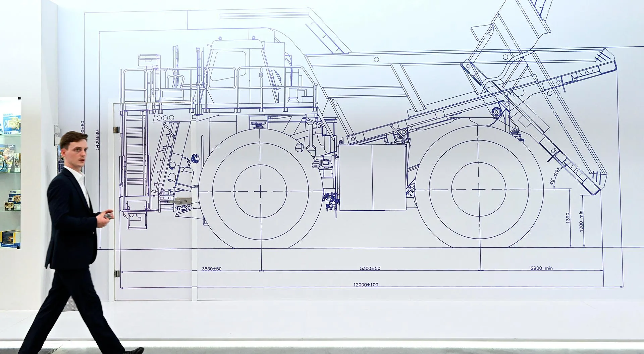The height and width of the screenshot is (354, 644).
Task: Click the 3530±50 dimension label
Action: [x=212, y=269]
